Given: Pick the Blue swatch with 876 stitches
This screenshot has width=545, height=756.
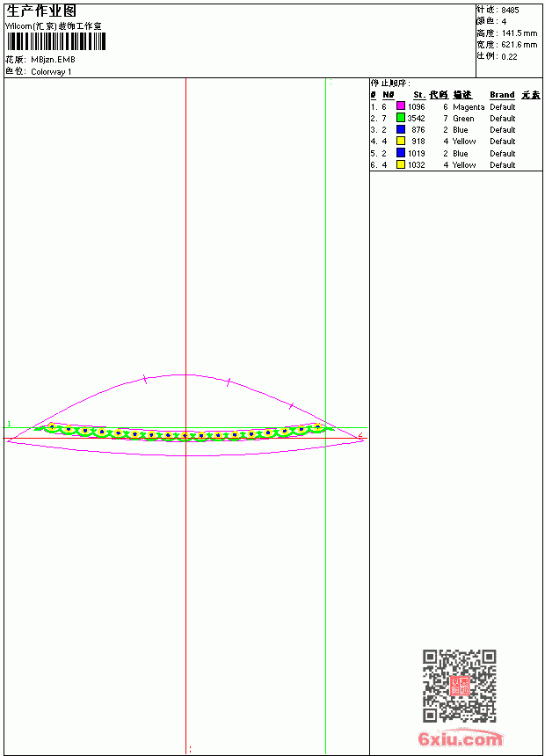Looking at the screenshot, I should point(400,129).
